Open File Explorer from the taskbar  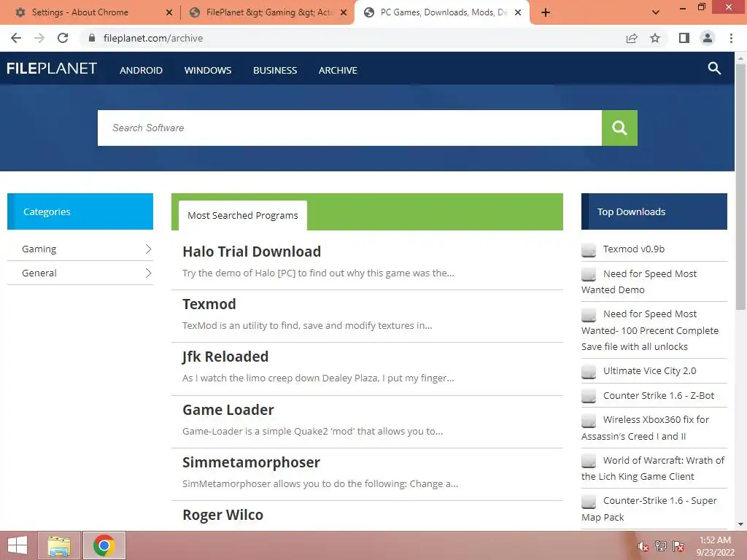(x=59, y=545)
